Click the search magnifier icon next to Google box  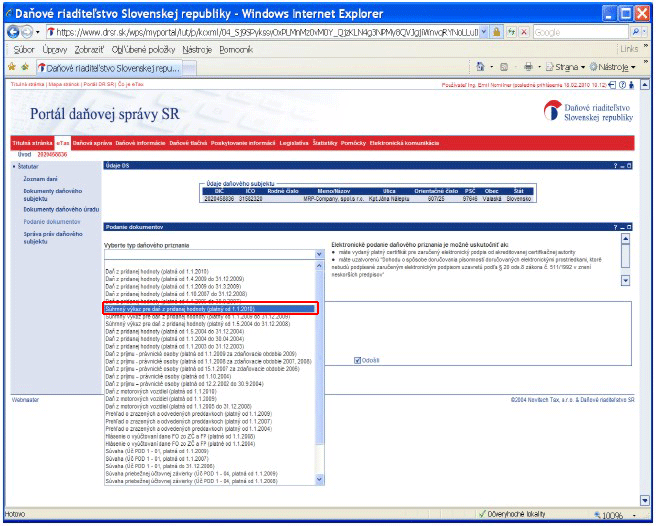(635, 32)
